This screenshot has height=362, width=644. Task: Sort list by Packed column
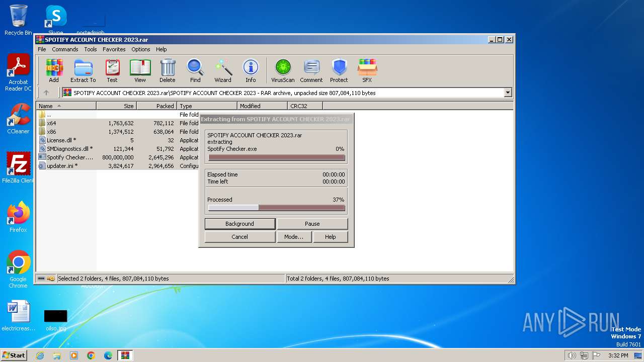point(156,106)
